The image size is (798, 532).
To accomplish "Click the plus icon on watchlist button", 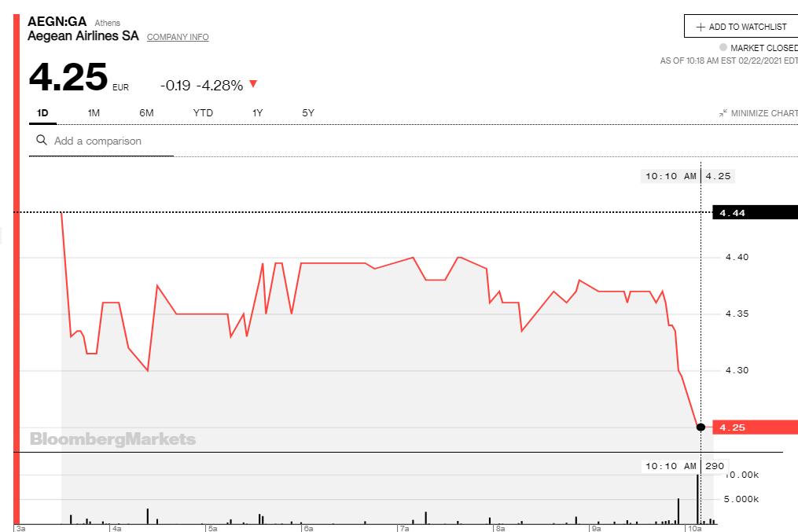I will pyautogui.click(x=701, y=27).
